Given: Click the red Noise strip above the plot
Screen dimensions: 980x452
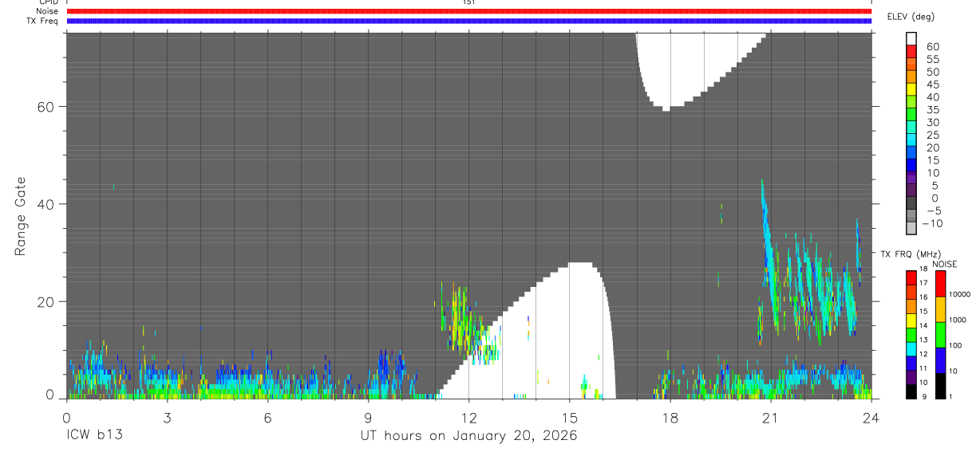Looking at the screenshot, I should tap(468, 11).
